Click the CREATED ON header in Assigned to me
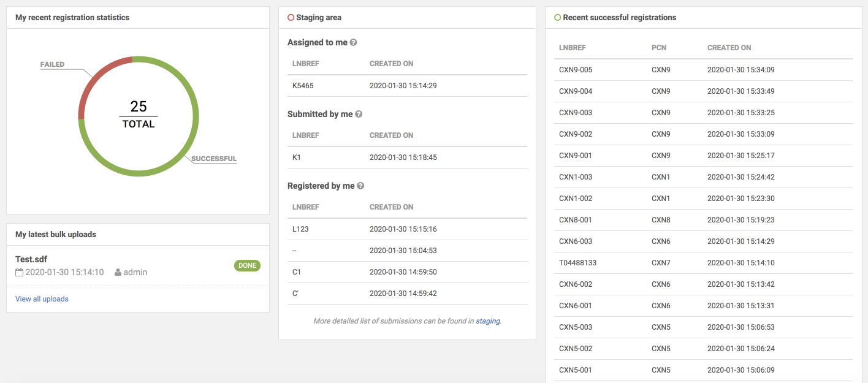868x383 pixels. click(392, 63)
